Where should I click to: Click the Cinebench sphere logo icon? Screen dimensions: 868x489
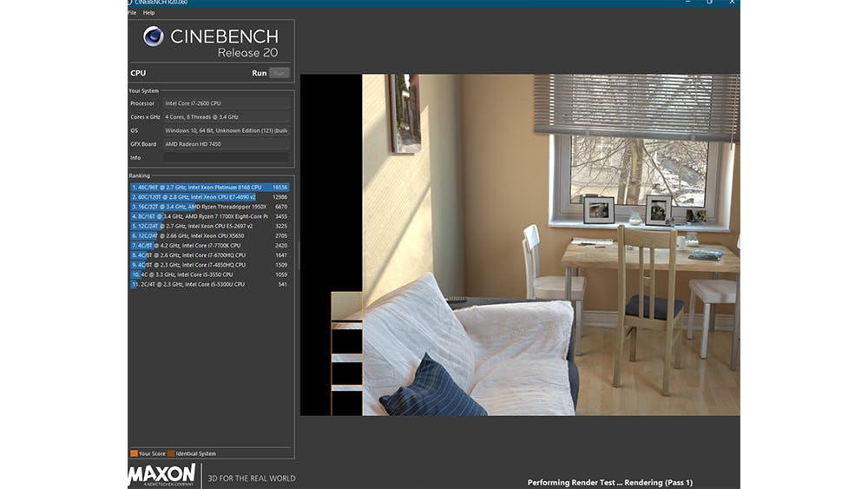click(x=154, y=36)
